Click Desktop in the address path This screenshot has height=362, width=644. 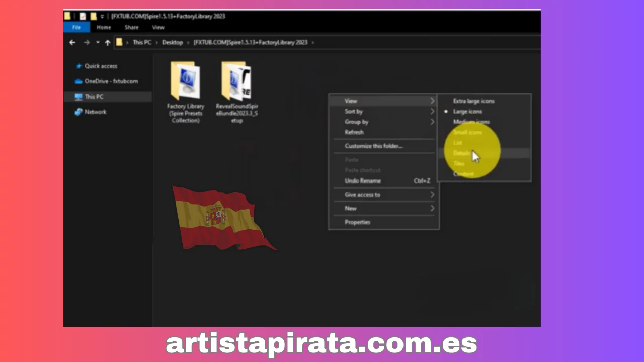pyautogui.click(x=173, y=43)
